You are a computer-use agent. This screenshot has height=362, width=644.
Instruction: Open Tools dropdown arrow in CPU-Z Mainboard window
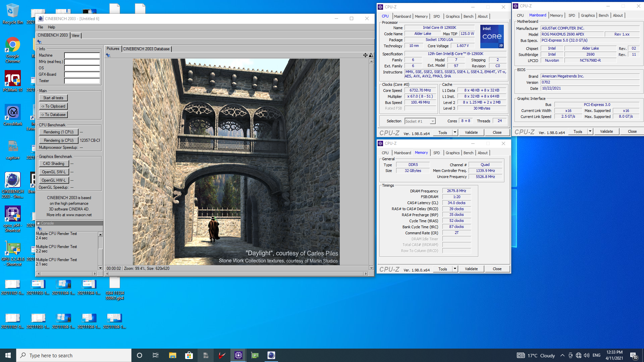pyautogui.click(x=590, y=131)
